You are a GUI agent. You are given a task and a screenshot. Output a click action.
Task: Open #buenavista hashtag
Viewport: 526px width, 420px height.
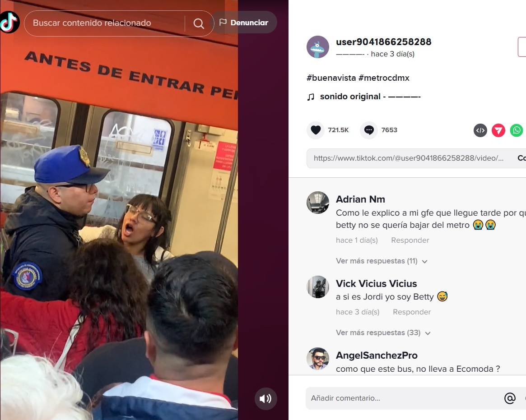[x=331, y=78]
